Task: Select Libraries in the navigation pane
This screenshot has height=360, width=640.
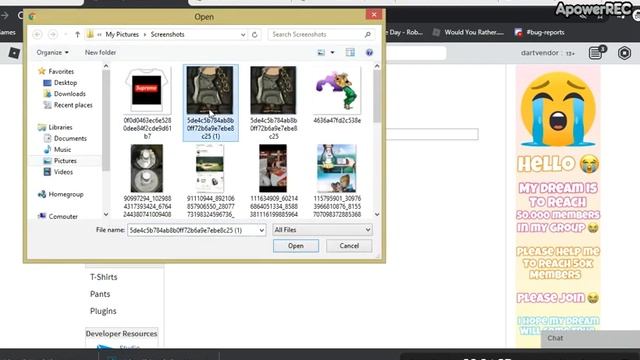Action: click(x=60, y=127)
